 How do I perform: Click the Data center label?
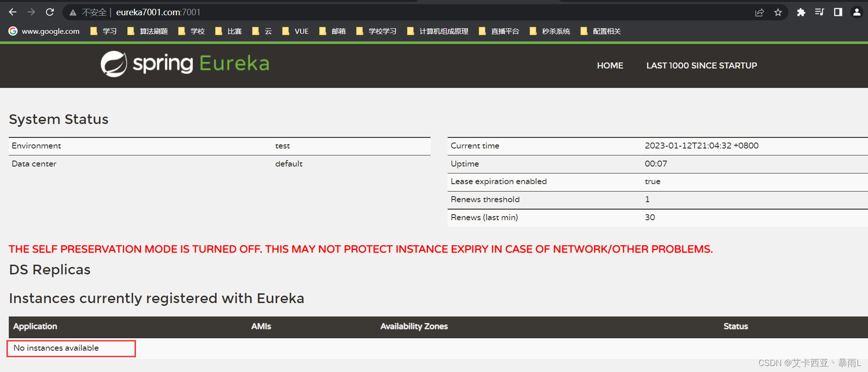pos(34,164)
